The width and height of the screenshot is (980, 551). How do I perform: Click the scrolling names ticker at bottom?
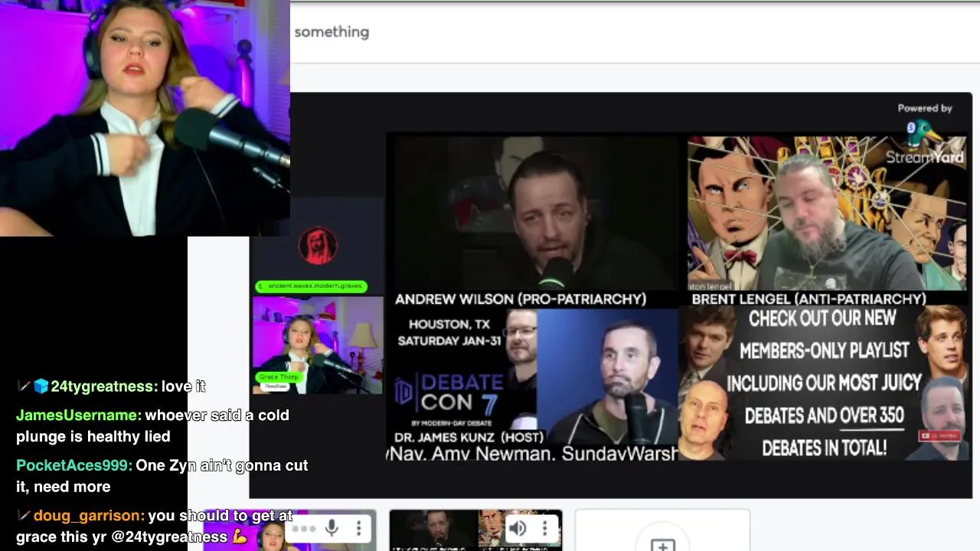[x=532, y=453]
